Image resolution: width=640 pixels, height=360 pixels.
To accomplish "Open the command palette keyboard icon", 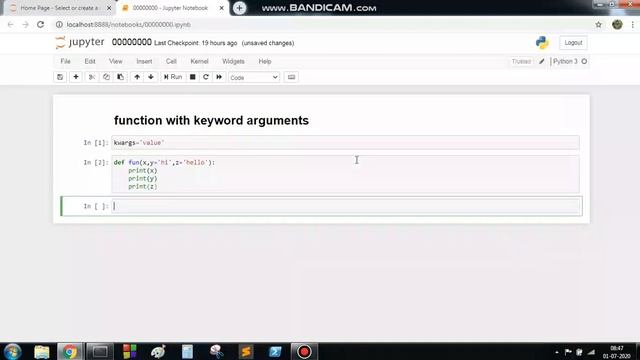I will pos(291,77).
